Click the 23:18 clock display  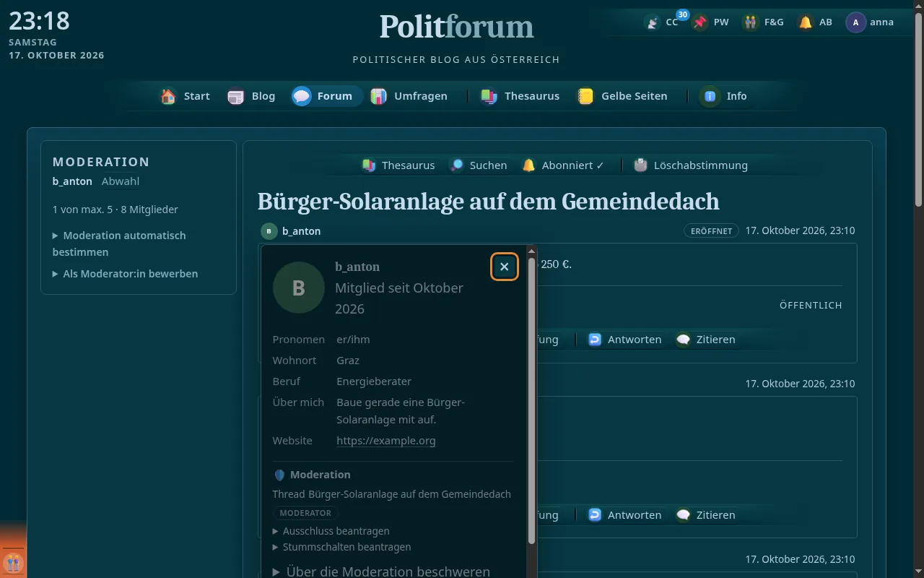point(39,20)
